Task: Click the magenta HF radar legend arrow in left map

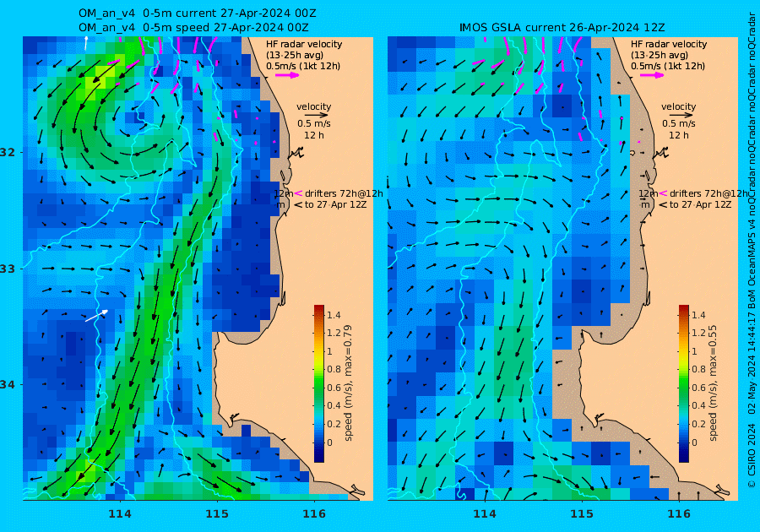Action: point(287,75)
